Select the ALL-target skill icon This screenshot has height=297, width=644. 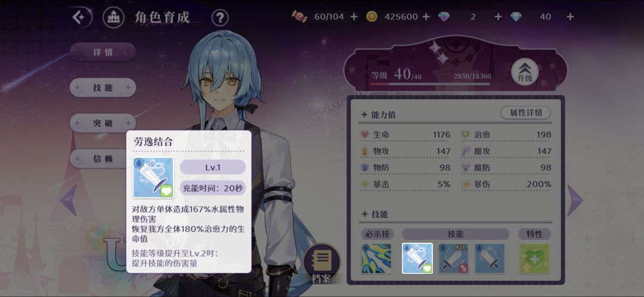coord(454,258)
